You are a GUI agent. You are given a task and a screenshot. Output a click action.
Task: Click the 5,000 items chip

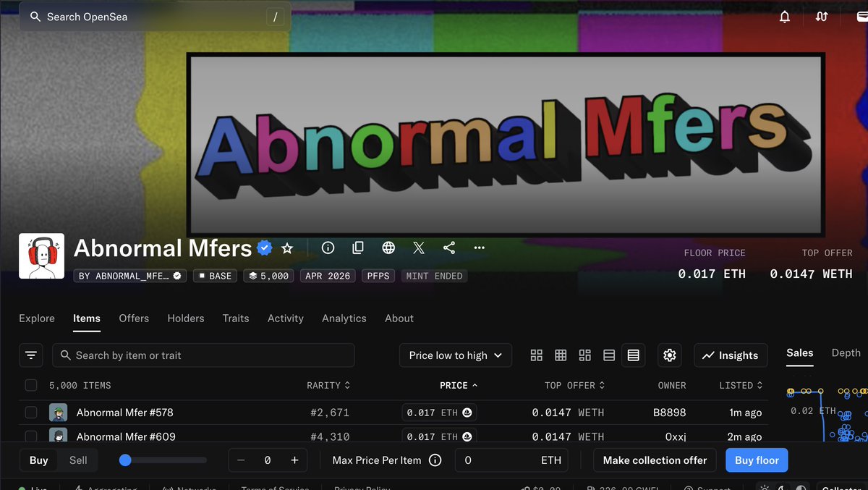click(268, 276)
